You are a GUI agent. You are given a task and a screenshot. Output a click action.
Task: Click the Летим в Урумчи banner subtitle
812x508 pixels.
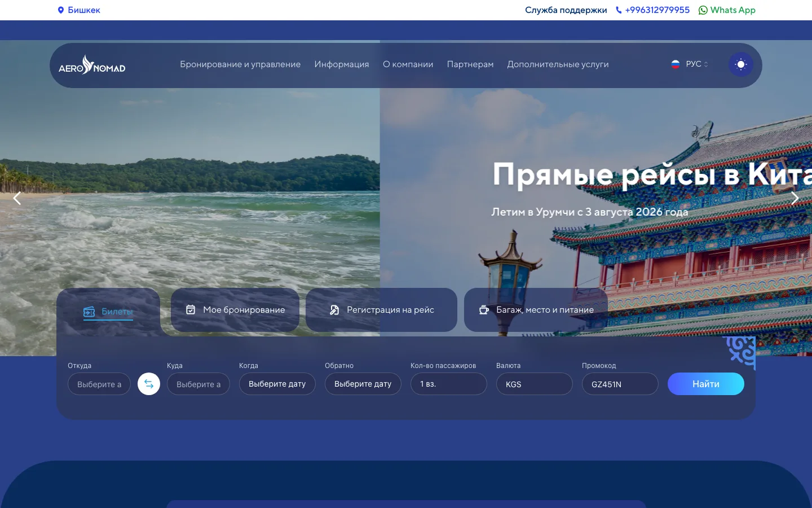(x=590, y=212)
